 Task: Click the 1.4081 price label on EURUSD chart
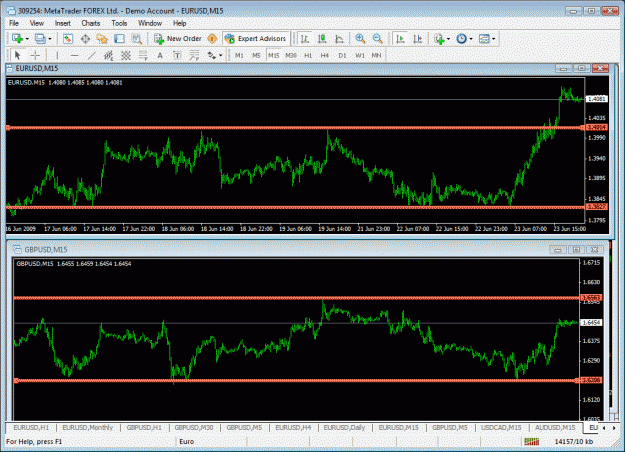(597, 99)
